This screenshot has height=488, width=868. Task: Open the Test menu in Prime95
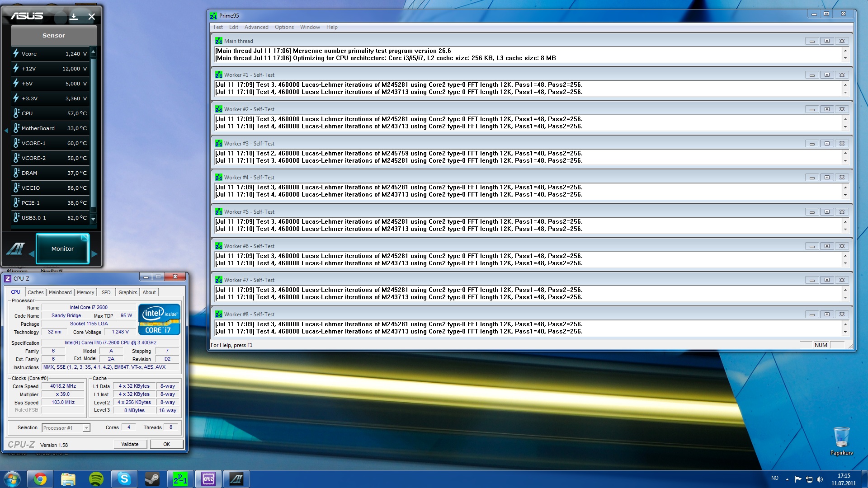[x=218, y=27]
